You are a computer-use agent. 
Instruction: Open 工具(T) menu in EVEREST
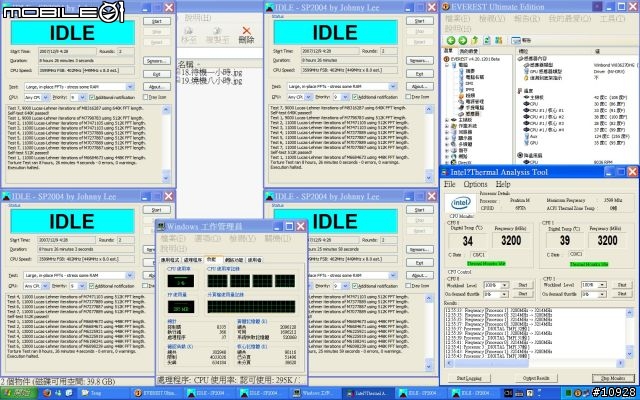click(x=612, y=19)
